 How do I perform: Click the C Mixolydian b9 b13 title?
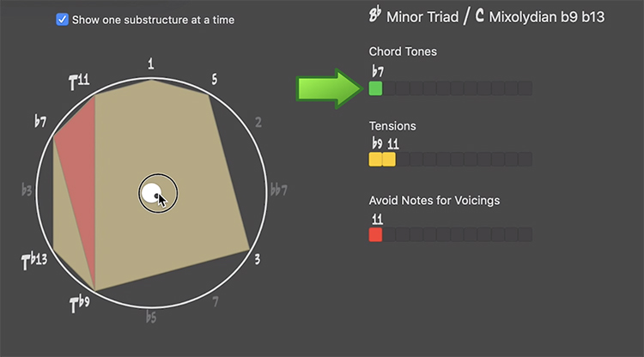pos(540,16)
